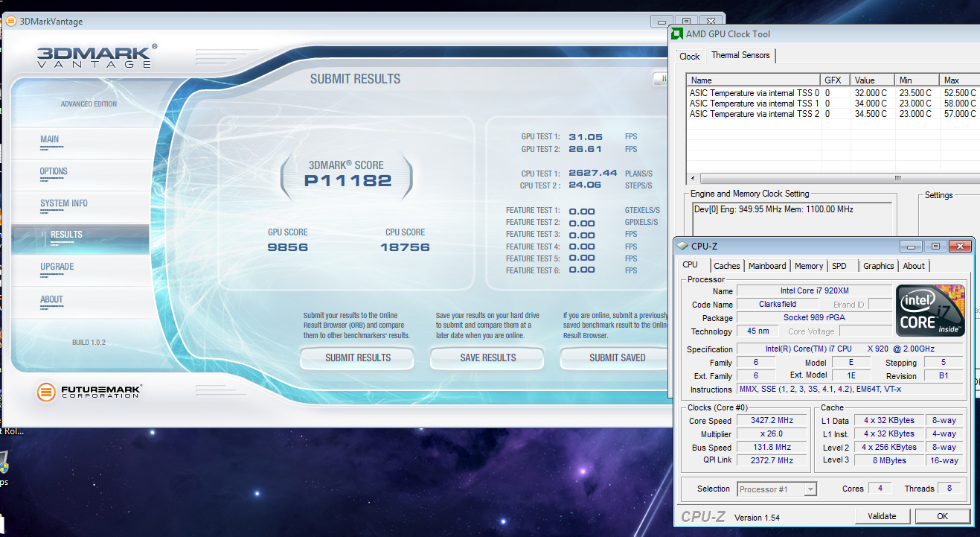The image size is (980, 537).
Task: Select the Thermal Sensors tab
Action: click(x=740, y=55)
